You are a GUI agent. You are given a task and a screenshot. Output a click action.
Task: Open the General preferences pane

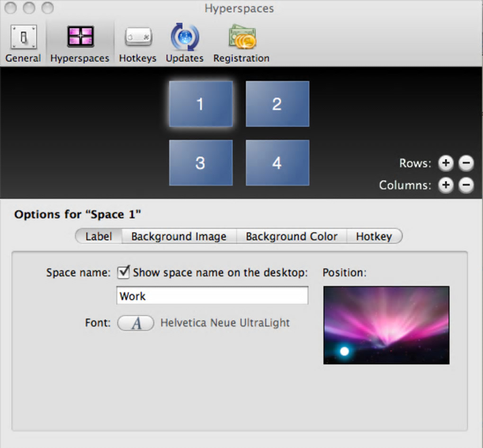point(23,43)
